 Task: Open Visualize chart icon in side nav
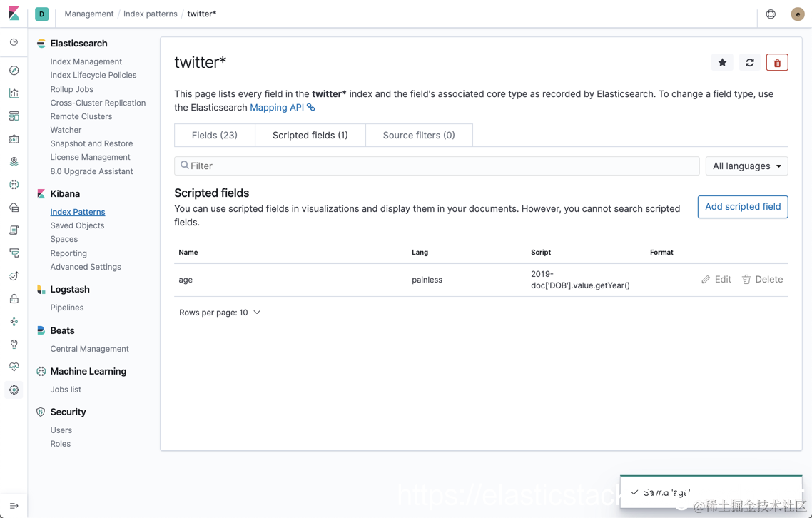coord(14,93)
